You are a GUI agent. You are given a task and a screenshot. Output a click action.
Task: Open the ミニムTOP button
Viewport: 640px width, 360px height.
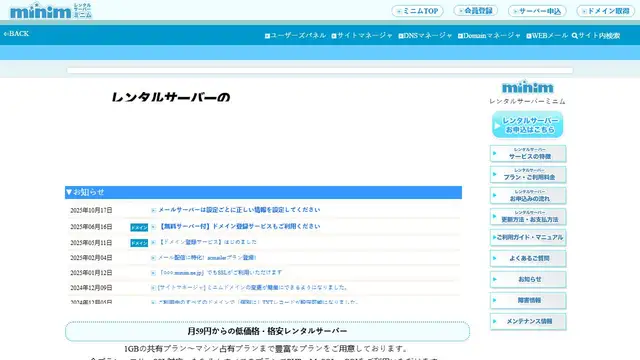click(x=417, y=11)
